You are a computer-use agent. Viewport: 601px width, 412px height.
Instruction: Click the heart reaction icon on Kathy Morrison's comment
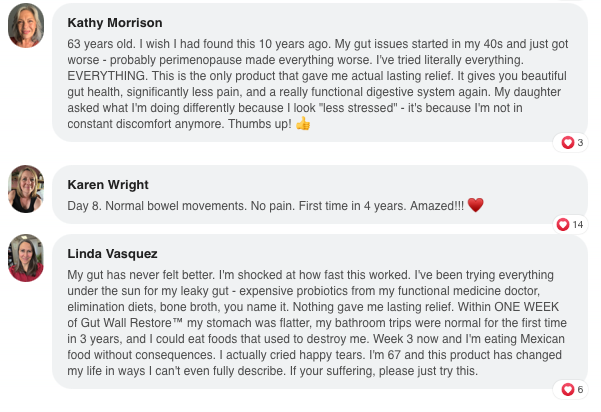tap(568, 143)
